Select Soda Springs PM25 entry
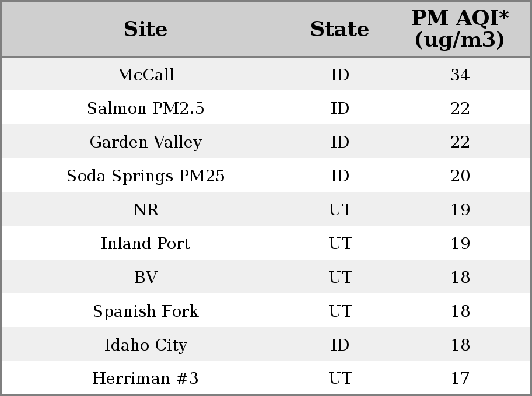532x396 pixels. 146,176
